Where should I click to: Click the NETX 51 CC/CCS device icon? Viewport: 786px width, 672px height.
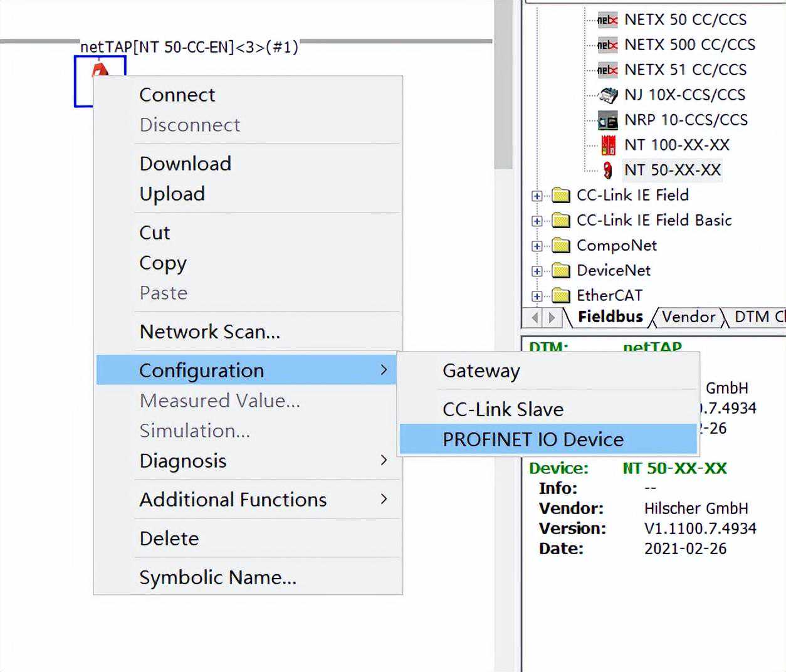(607, 70)
